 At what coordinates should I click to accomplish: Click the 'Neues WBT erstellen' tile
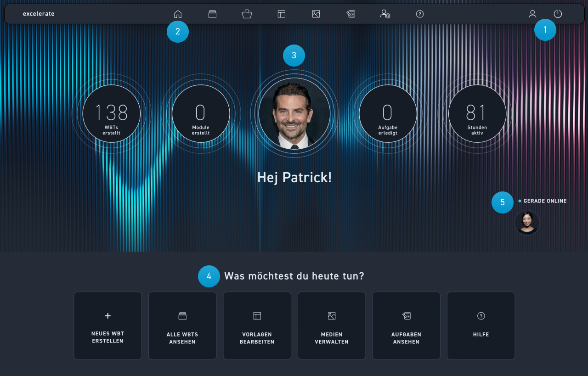(x=108, y=325)
